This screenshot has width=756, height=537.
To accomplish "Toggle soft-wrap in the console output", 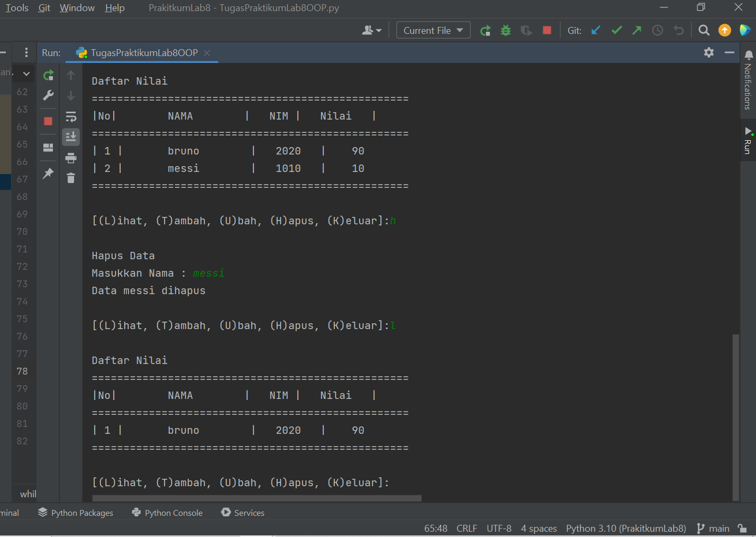I will (71, 117).
